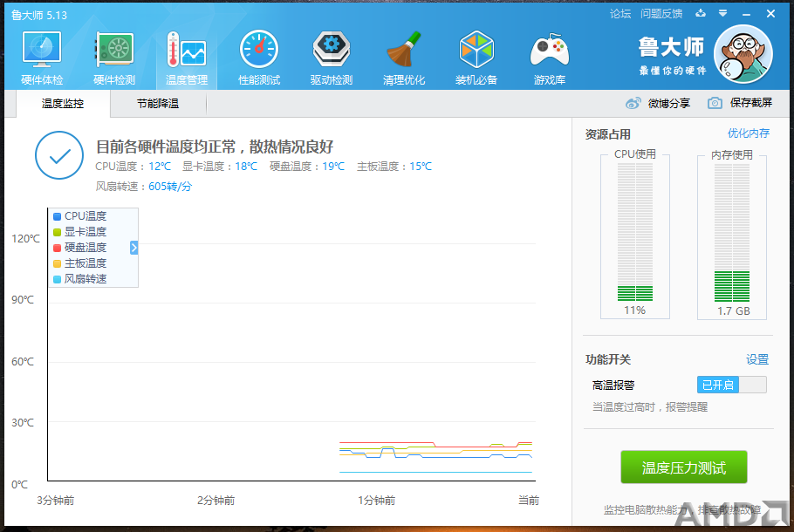Click the 2分钟前 time axis label

click(216, 501)
